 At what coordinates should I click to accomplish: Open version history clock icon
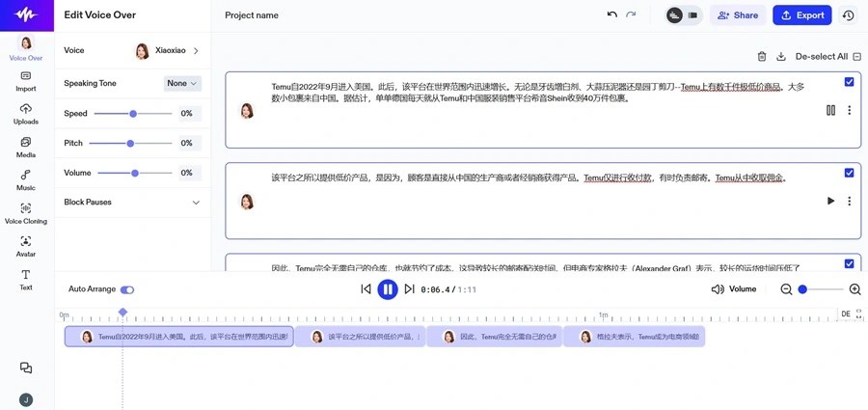click(848, 15)
